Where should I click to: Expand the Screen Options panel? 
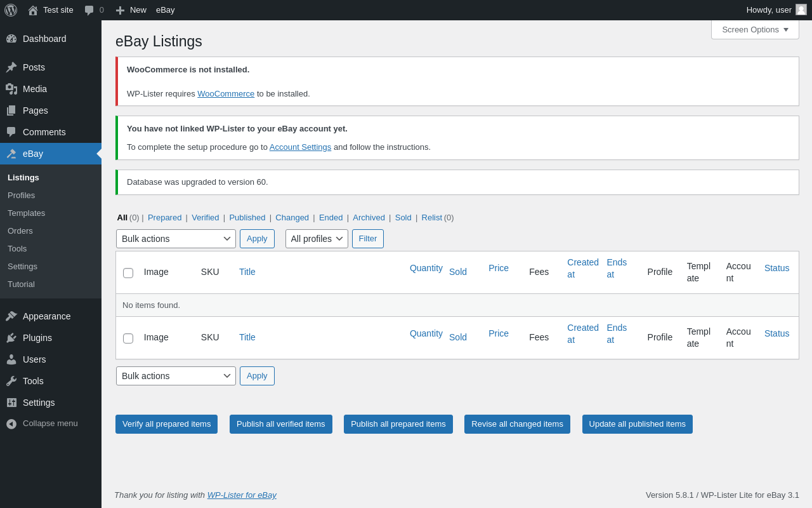755,29
